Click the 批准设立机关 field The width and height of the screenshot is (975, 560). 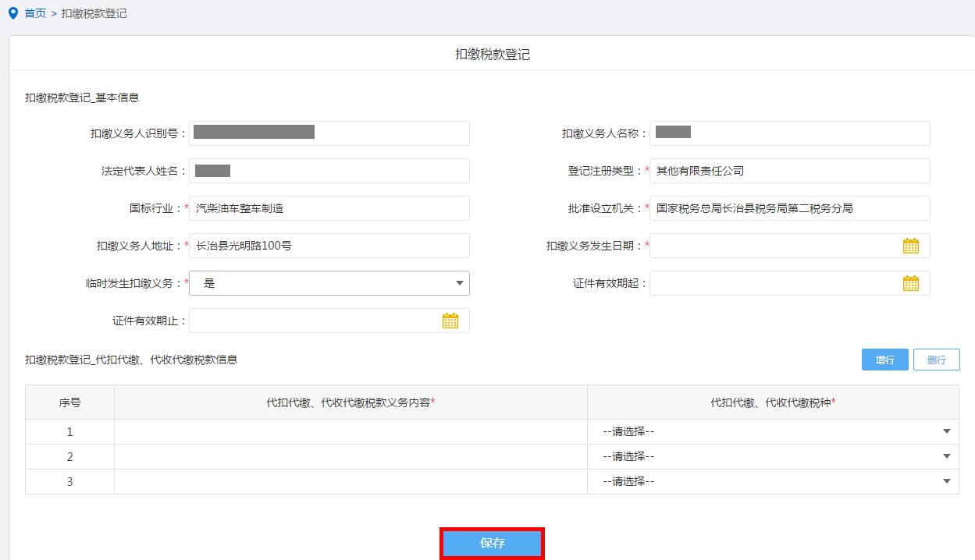790,208
